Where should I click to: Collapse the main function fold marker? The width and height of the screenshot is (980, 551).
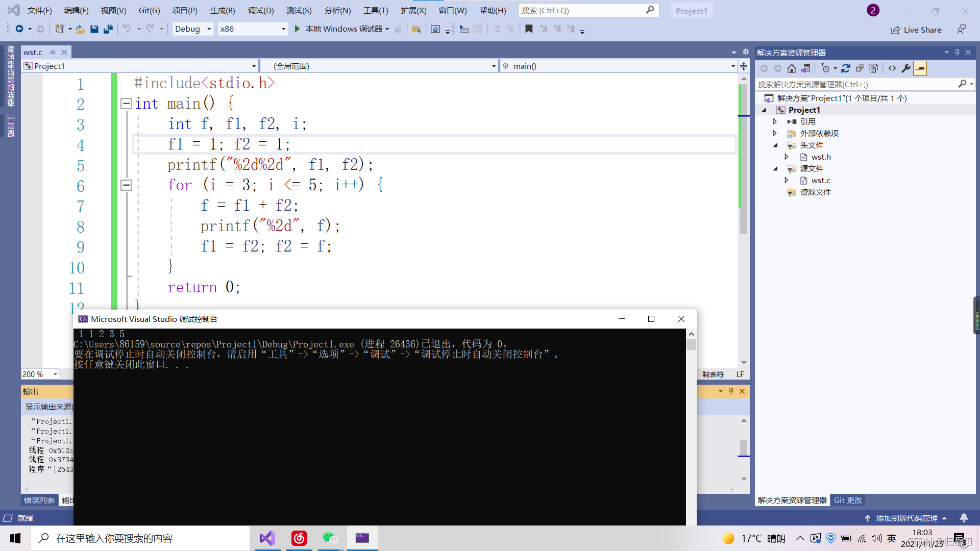click(126, 104)
